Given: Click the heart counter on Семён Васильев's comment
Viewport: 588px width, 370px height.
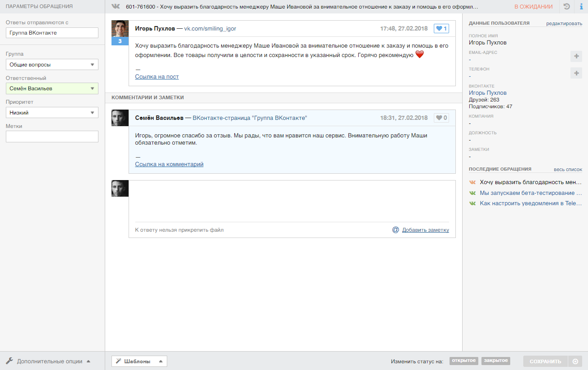Looking at the screenshot, I should [441, 118].
